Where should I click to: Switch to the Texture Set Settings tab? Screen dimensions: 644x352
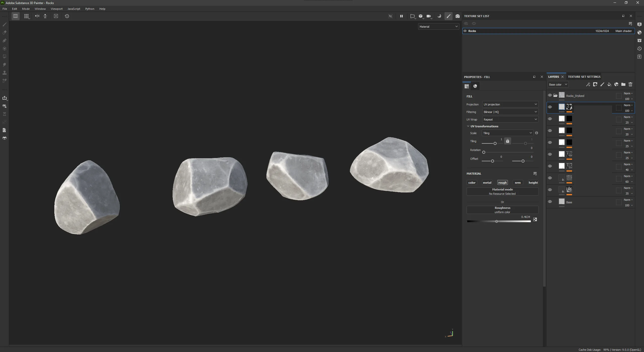click(584, 77)
